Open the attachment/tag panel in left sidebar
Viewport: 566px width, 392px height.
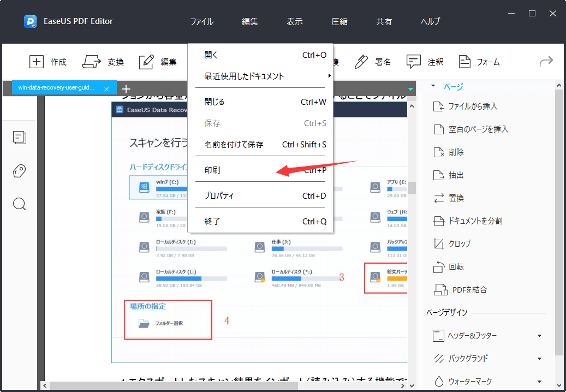pos(20,171)
